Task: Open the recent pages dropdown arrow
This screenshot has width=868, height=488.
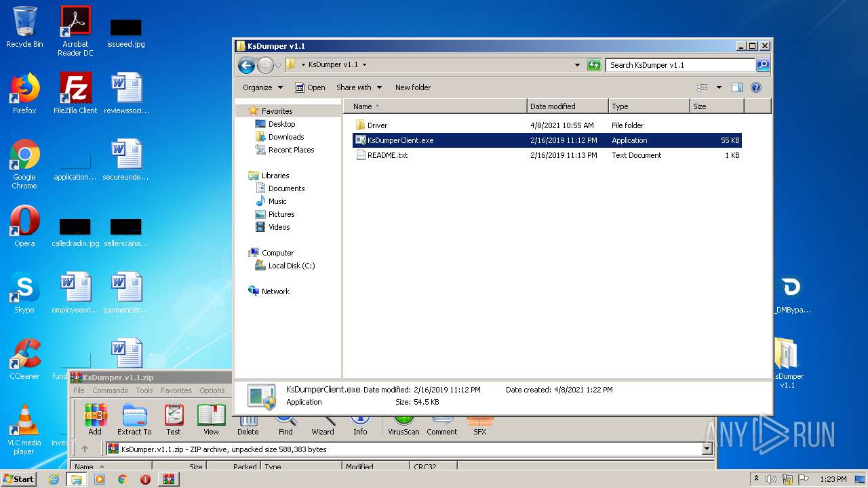Action: tap(278, 66)
